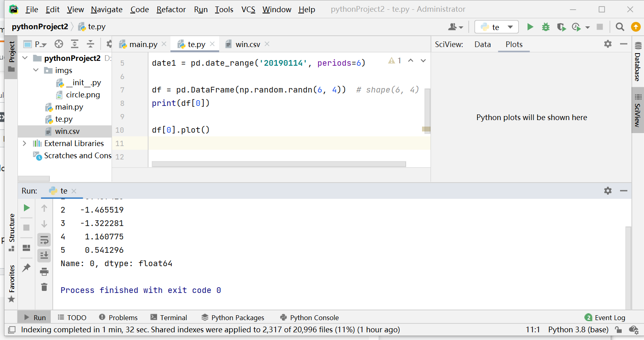Switch to the win.csv editor tab
Screen dimensions: 644x340
point(248,44)
